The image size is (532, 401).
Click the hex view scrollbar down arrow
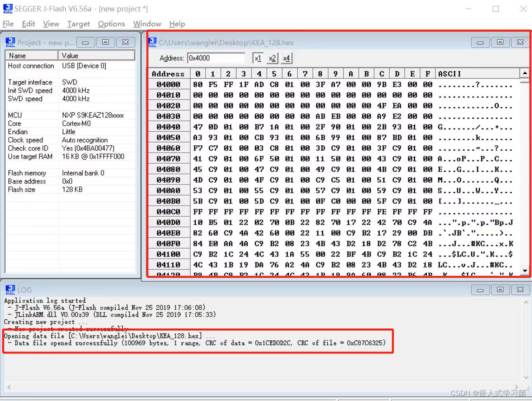coord(525,270)
